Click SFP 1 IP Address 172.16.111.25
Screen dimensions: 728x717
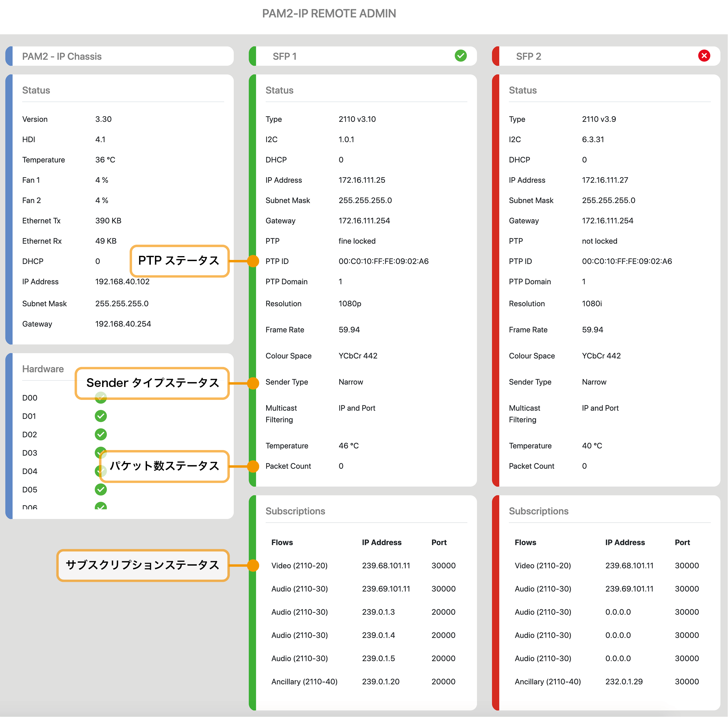coord(362,180)
